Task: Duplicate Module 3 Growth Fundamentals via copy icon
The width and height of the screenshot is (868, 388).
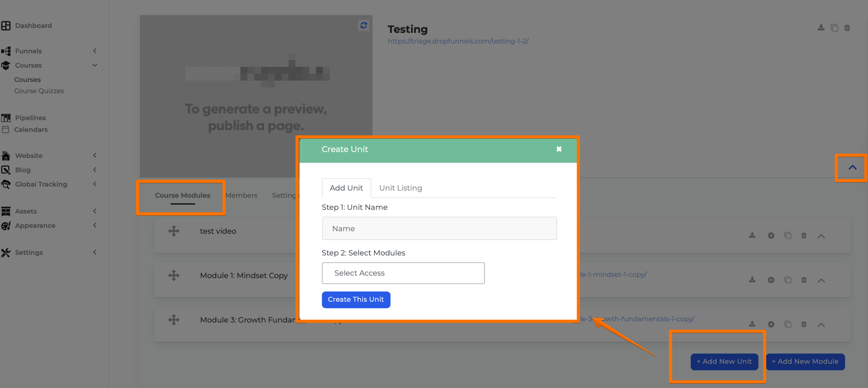Action: (787, 324)
